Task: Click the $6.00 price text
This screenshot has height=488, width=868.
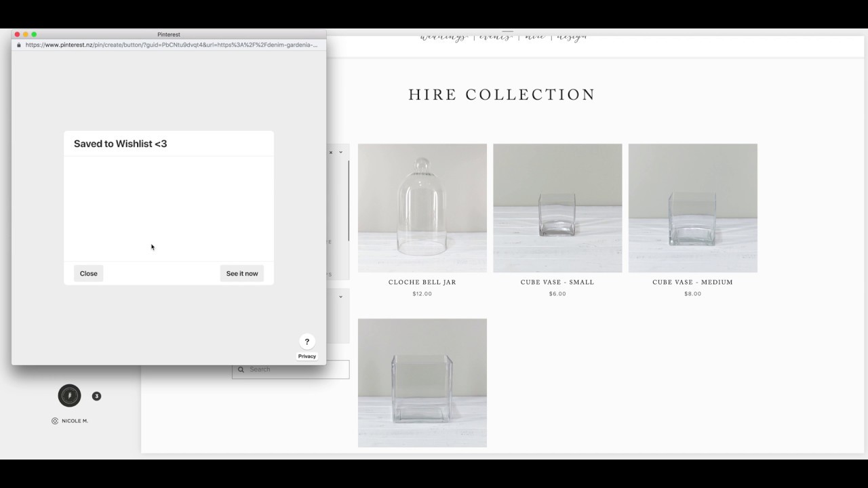Action: click(557, 294)
